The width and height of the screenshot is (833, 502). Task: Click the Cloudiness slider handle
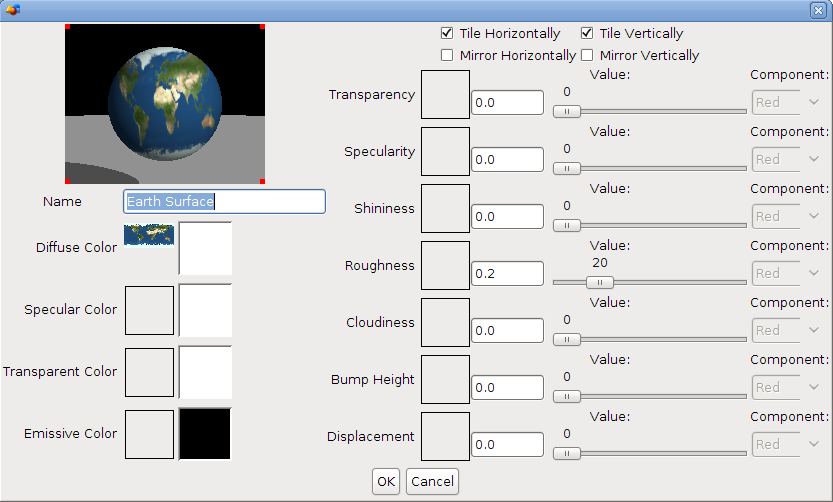pos(567,339)
